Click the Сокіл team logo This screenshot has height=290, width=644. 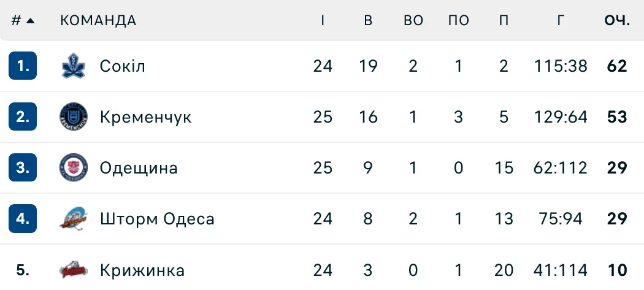pos(74,66)
